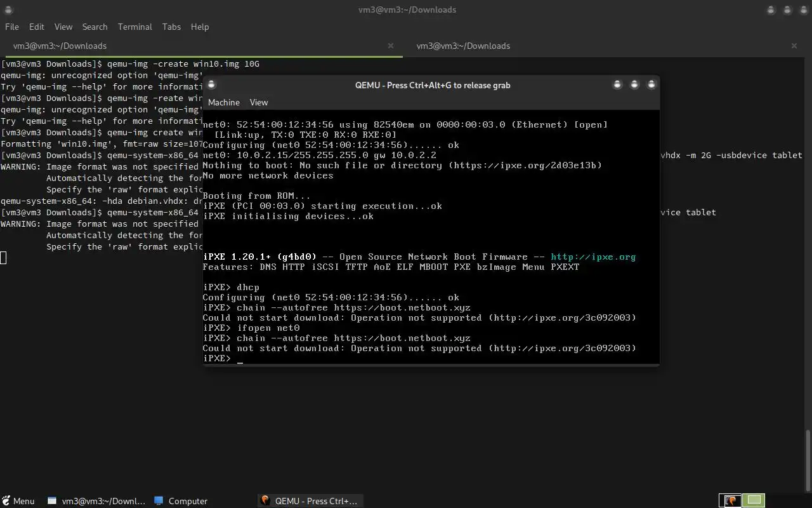The image size is (812, 508).
Task: Click the terminal window title vm3@vm3:~/Downloads
Action: click(406, 10)
